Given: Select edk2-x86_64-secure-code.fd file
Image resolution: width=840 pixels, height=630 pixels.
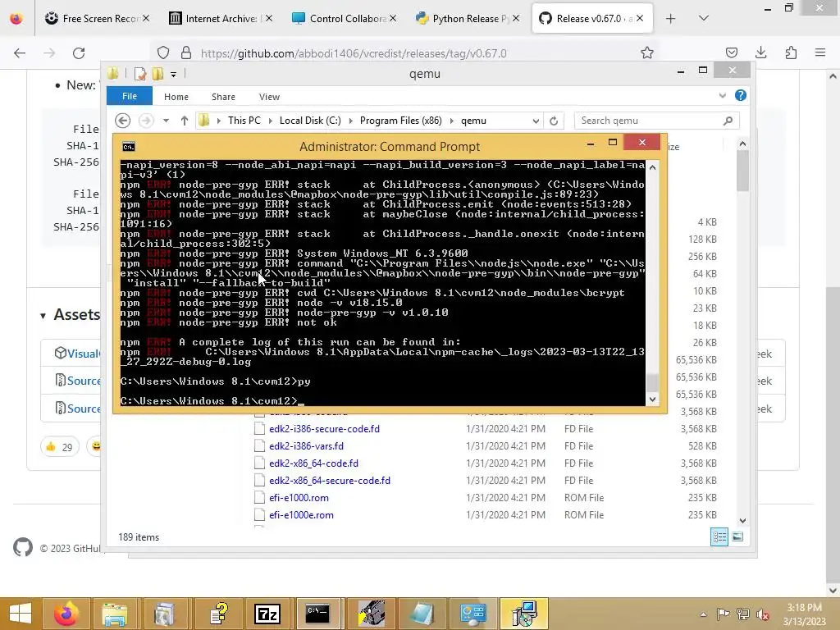Looking at the screenshot, I should pos(330,481).
